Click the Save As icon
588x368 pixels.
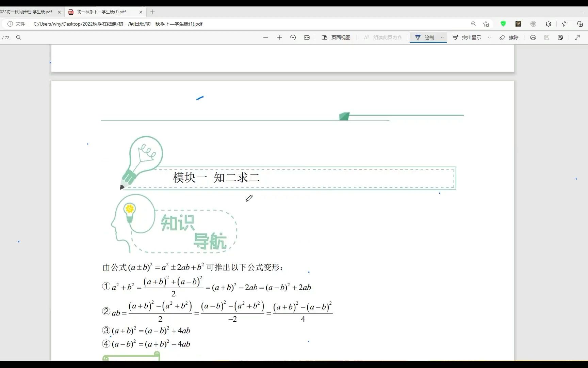560,37
